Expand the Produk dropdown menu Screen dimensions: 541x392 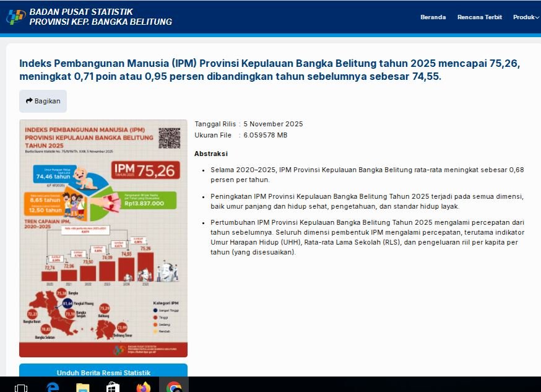click(526, 17)
